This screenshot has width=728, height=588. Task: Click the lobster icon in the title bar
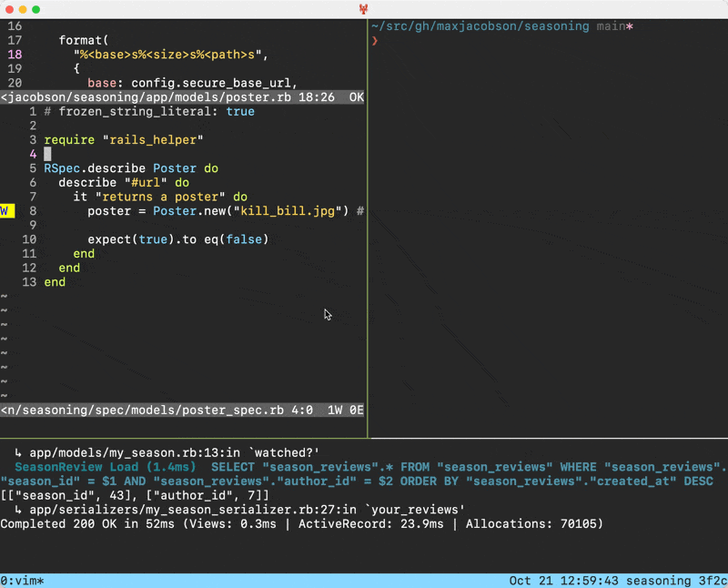[x=363, y=9]
